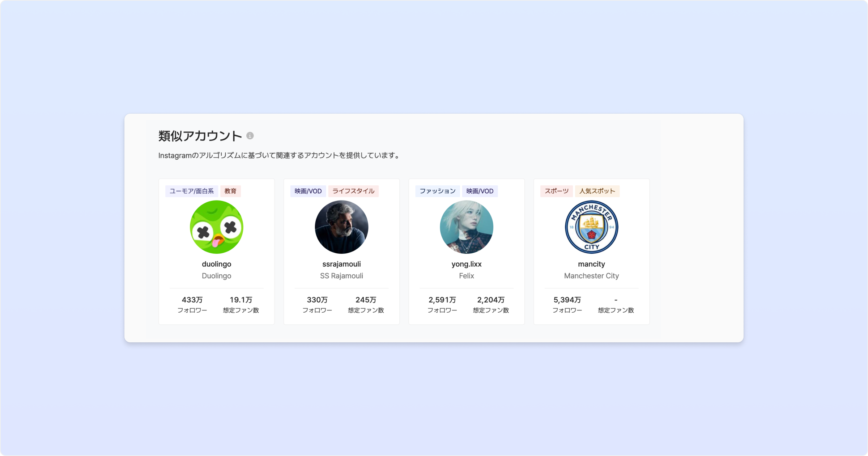Click the 2,204万 estimated fan count
868x456 pixels.
pos(491,300)
